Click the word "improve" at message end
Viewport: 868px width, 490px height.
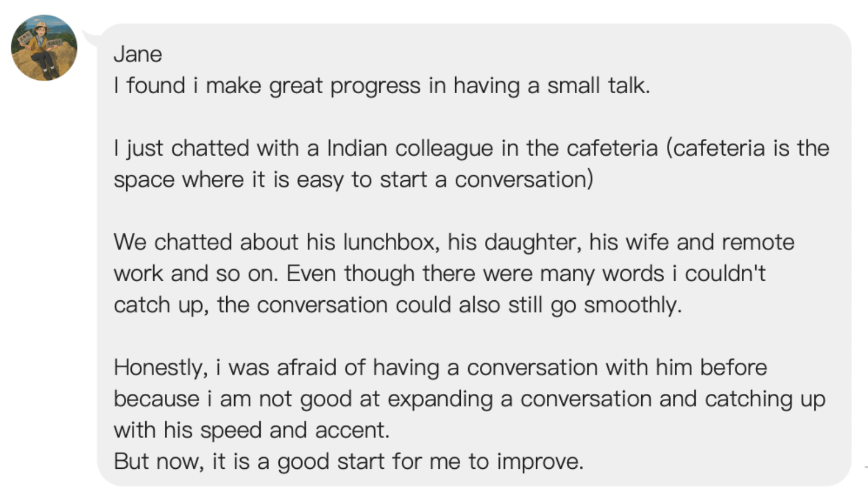[539, 462]
